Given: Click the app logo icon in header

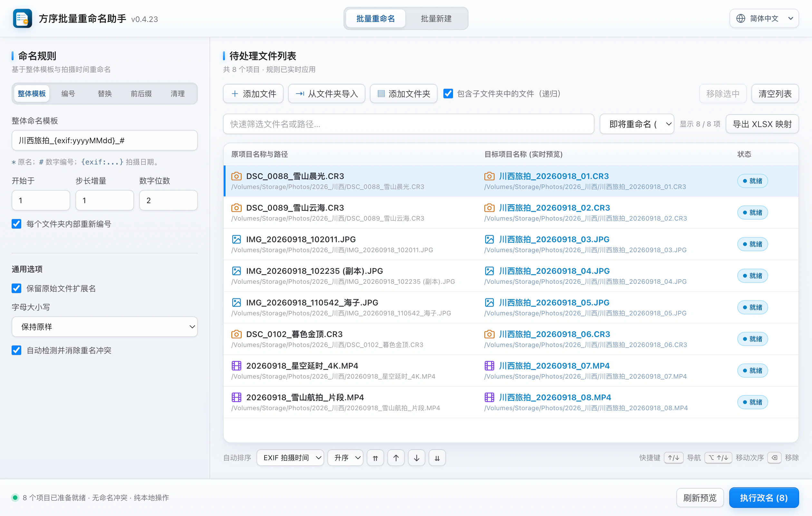Looking at the screenshot, I should pos(22,18).
